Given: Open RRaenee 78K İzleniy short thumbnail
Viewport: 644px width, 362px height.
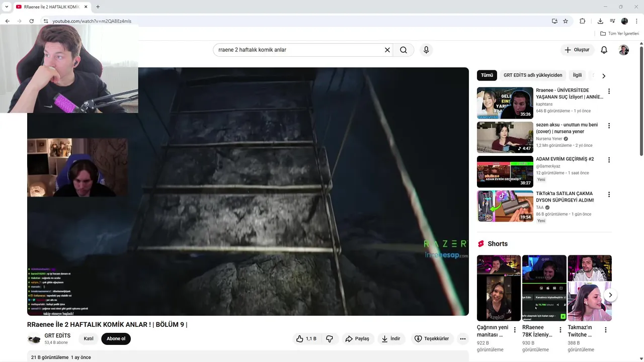Looking at the screenshot, I should [x=544, y=288].
